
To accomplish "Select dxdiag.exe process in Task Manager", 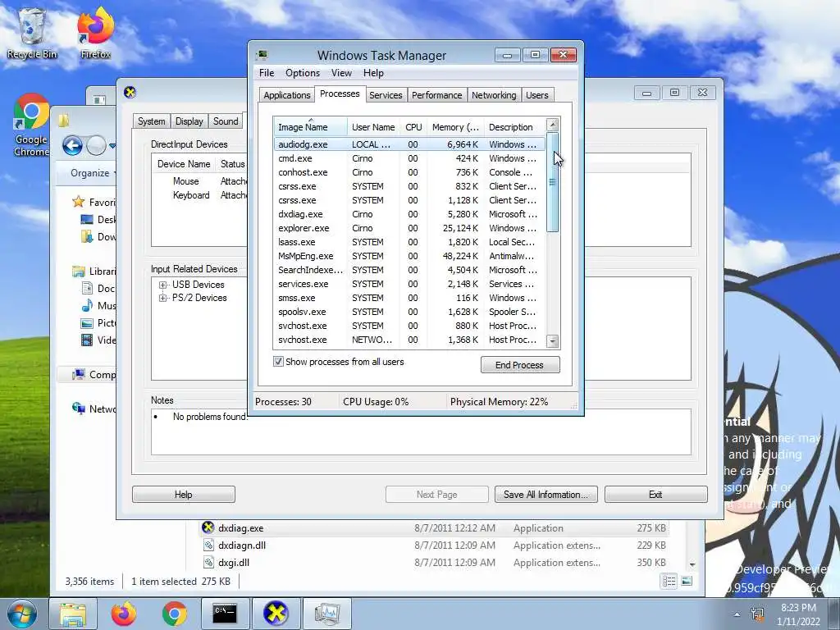I will pos(409,214).
